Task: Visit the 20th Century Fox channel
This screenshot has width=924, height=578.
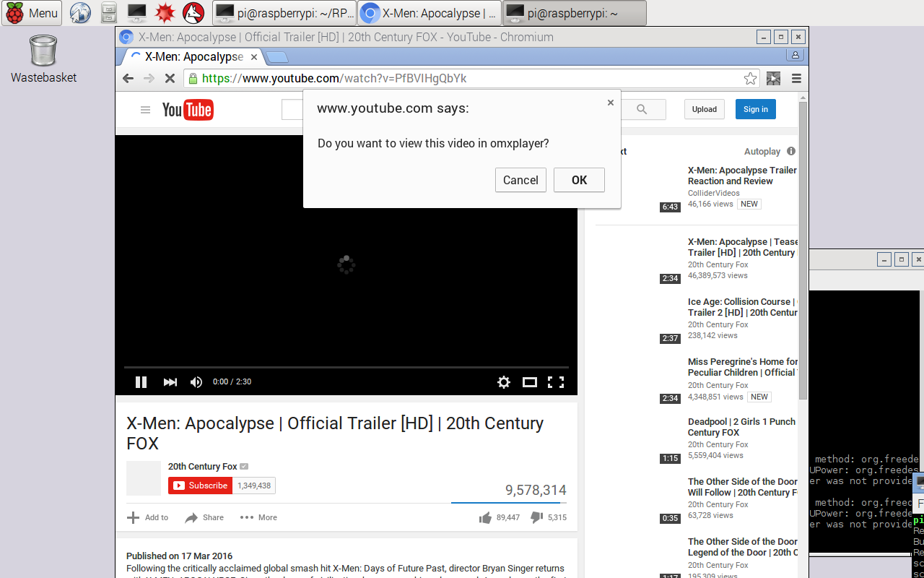Action: coord(203,466)
